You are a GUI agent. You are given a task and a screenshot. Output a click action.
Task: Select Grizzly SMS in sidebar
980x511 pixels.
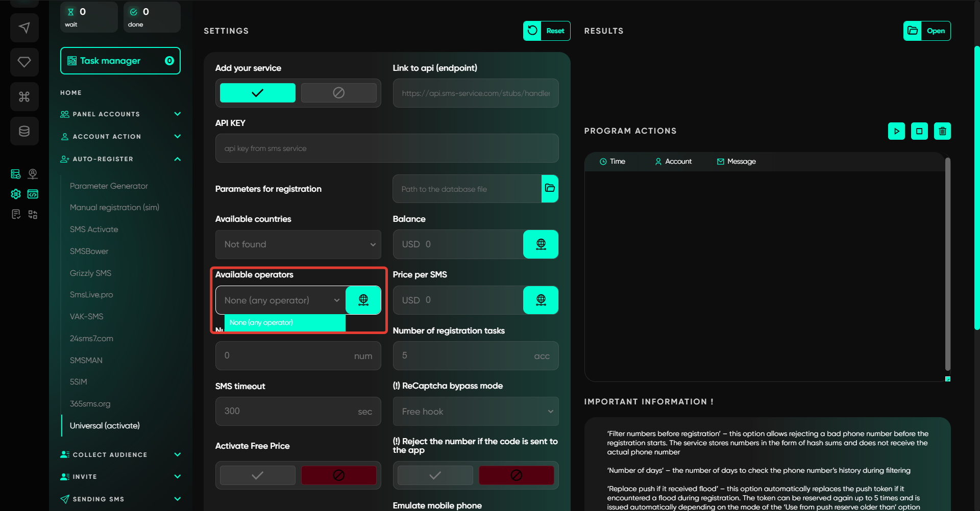(90, 273)
